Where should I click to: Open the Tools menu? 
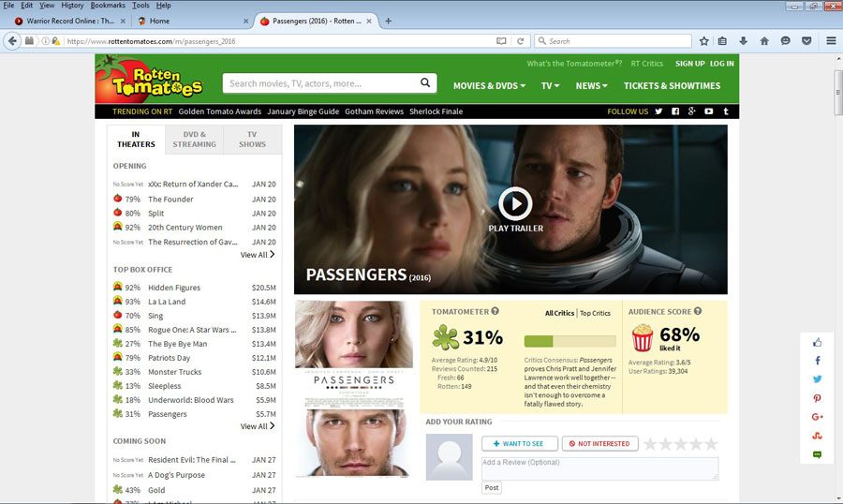[140, 6]
